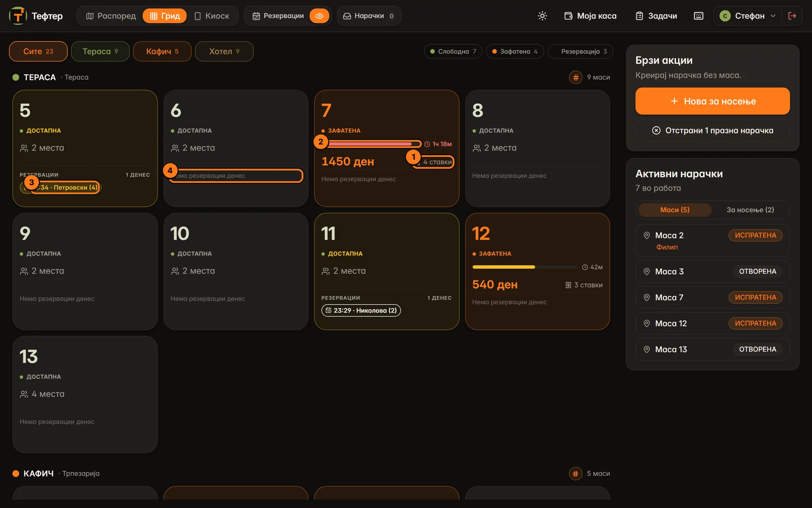Click location pin icon for Маса 7
This screenshot has width=812, height=508.
[647, 297]
